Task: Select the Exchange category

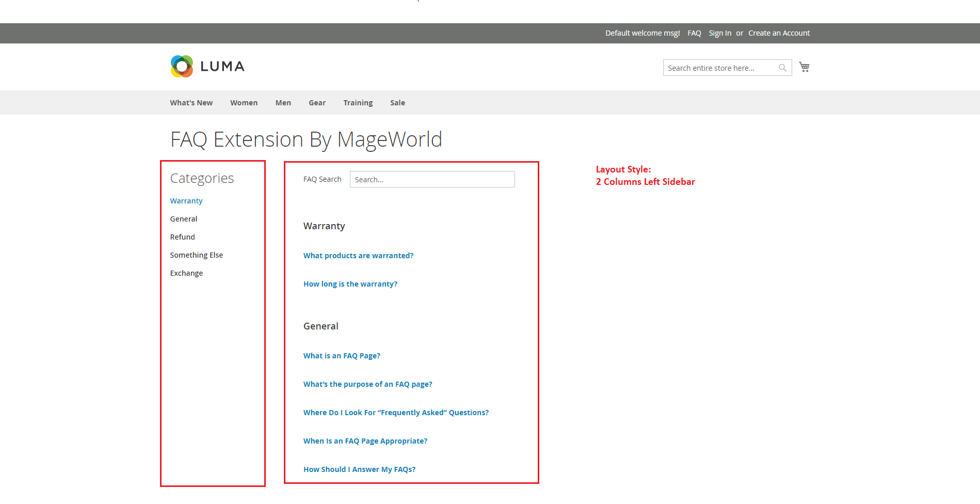Action: coord(186,273)
